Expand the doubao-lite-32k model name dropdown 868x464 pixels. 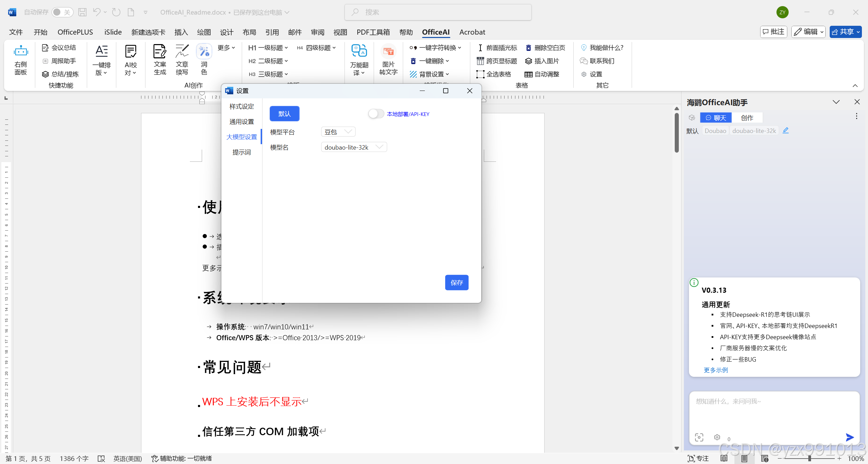click(354, 147)
